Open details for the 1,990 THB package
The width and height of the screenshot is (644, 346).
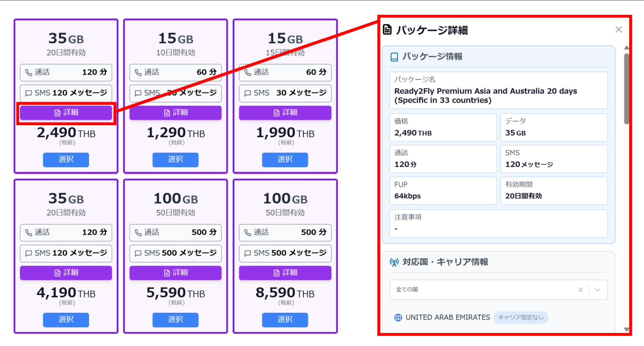point(285,113)
